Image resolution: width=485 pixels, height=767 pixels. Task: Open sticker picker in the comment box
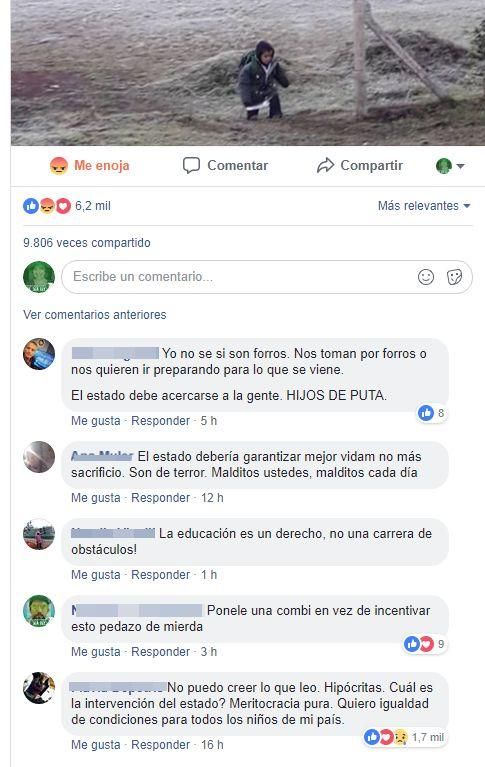(x=454, y=277)
